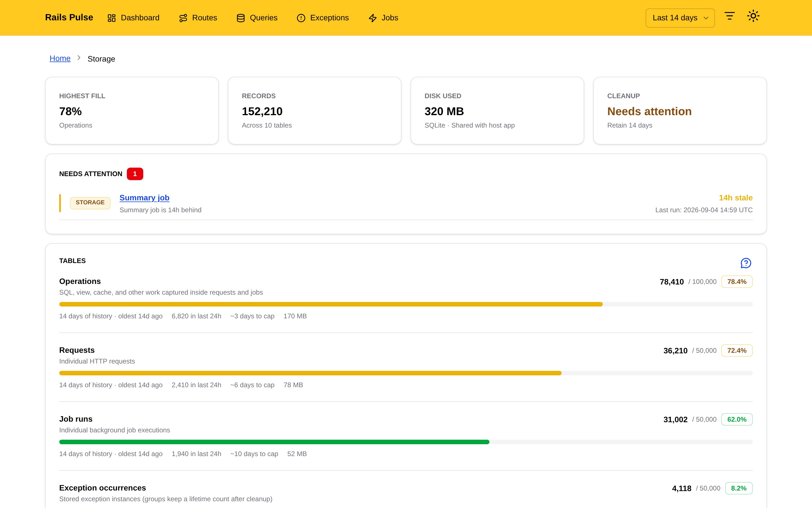Click the '14h stale' status text
Viewport: 812px width, 508px height.
(x=736, y=198)
